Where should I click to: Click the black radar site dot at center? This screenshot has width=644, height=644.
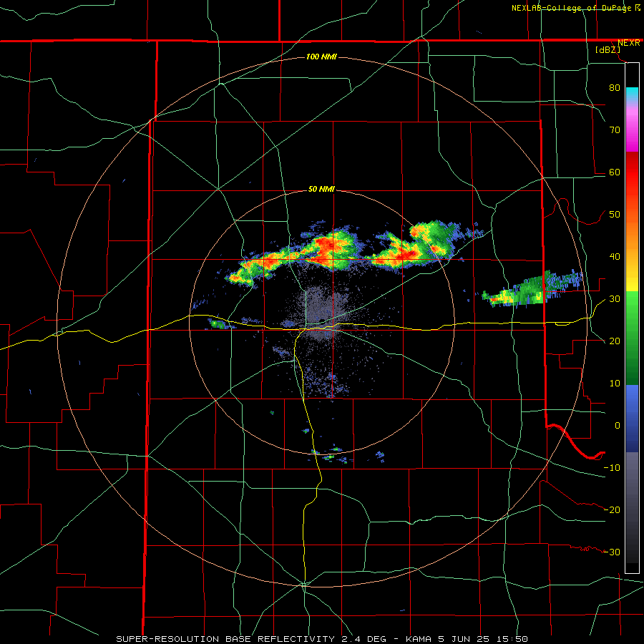pyautogui.click(x=323, y=321)
